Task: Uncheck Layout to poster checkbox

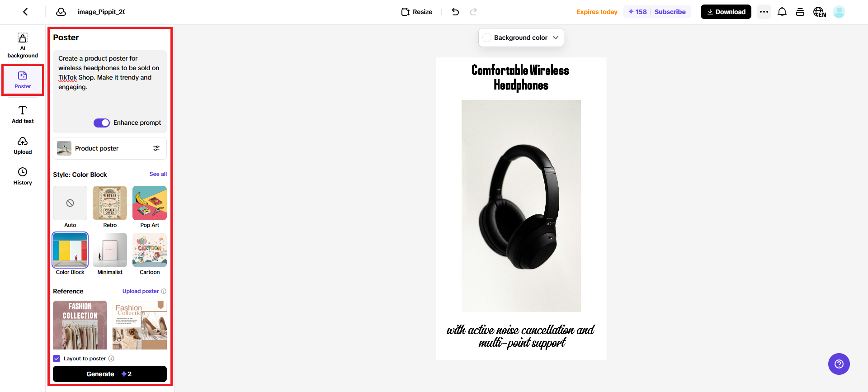Action: click(x=57, y=359)
